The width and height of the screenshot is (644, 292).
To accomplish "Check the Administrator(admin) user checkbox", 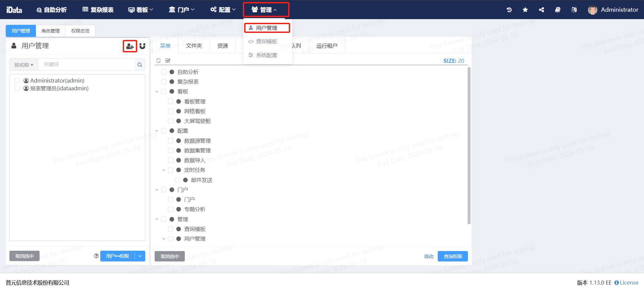I will 17,81.
